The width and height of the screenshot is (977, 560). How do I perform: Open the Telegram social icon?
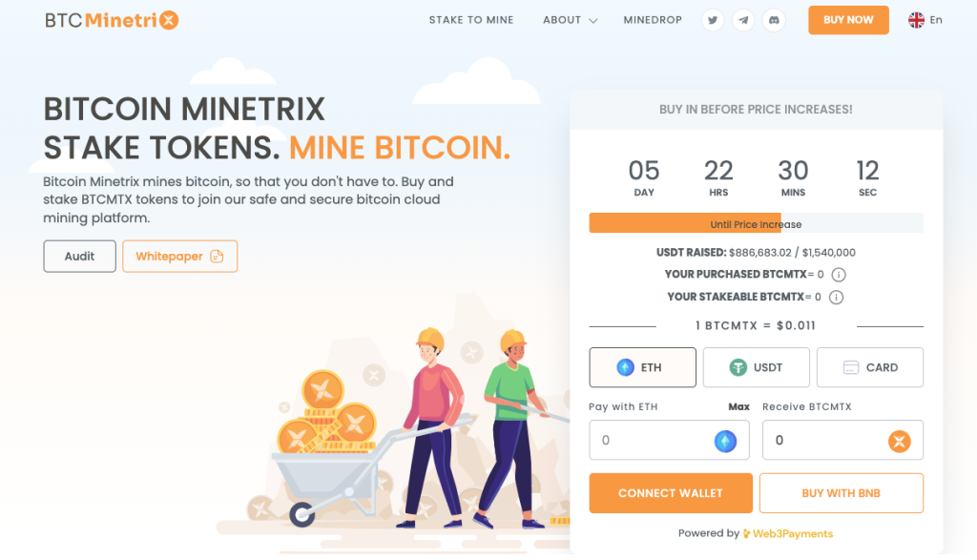point(743,20)
